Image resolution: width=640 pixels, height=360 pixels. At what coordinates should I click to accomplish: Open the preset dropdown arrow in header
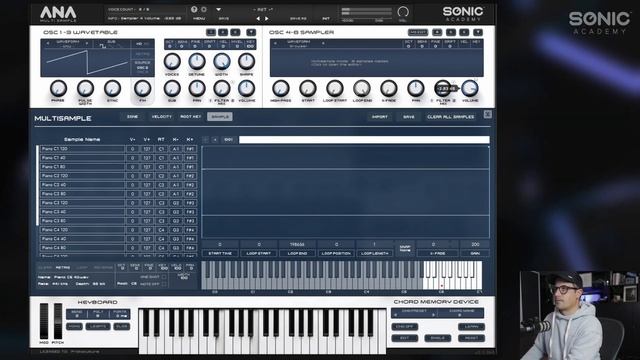(x=218, y=9)
